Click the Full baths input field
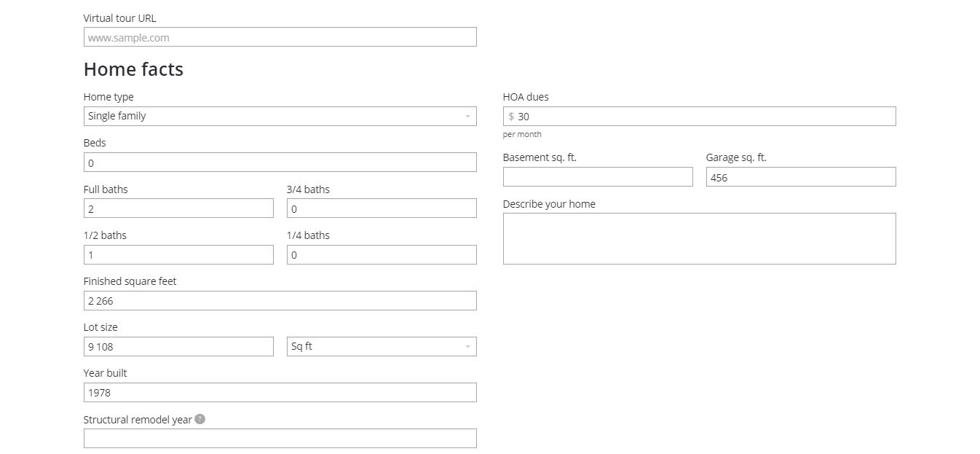 point(178,208)
